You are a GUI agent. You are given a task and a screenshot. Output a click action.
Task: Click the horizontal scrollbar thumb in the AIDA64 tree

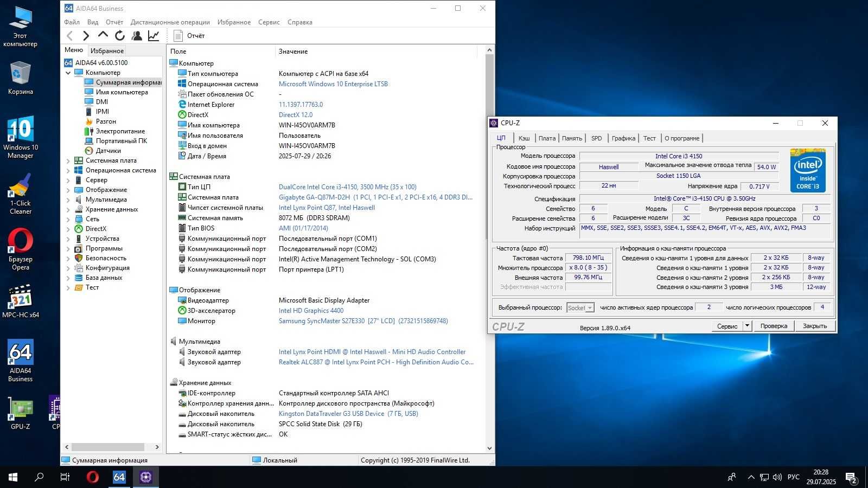point(108,447)
